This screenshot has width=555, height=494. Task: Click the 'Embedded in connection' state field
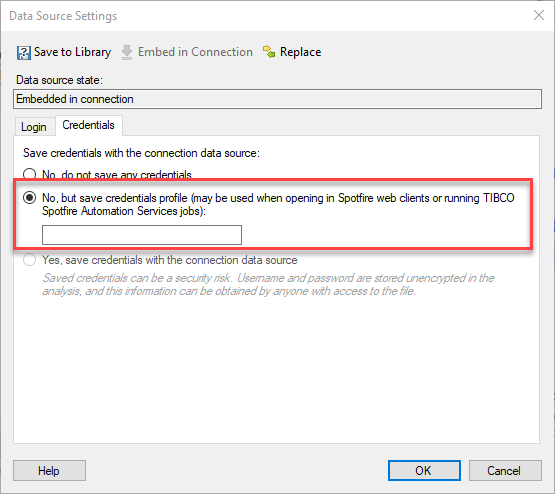[278, 99]
